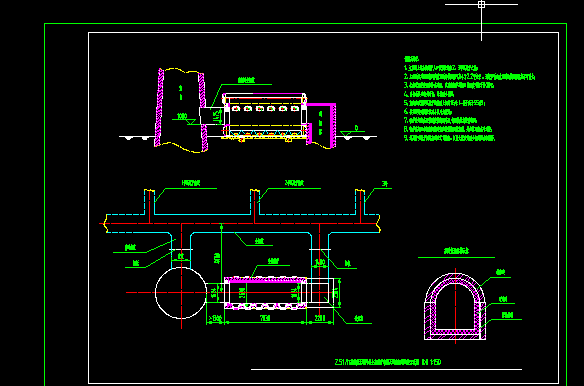This screenshot has height=386, width=584.
Task: Select the right-hand horizontal dimension text below plan chamber
Action: tap(320, 319)
